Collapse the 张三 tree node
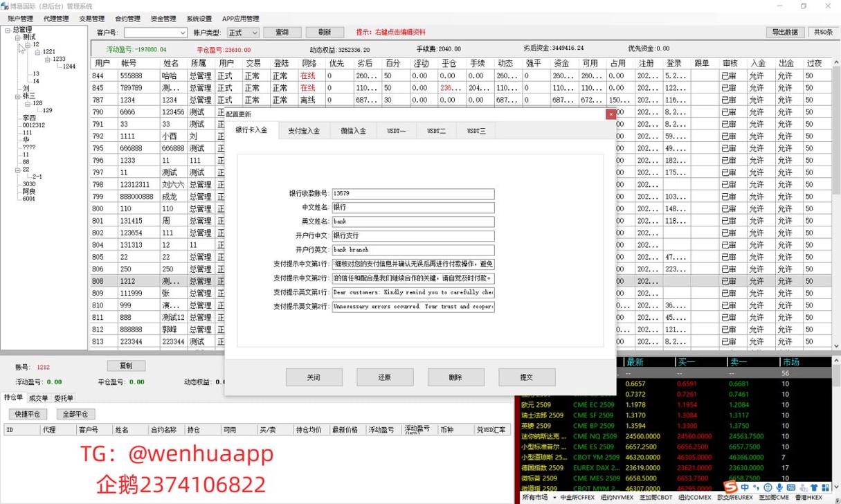 (18, 96)
